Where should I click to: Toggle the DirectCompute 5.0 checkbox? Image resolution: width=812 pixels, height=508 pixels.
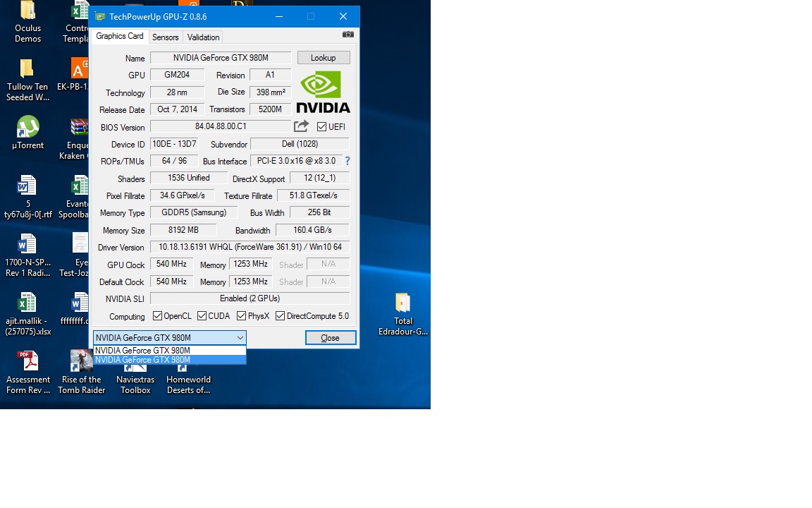click(x=280, y=315)
